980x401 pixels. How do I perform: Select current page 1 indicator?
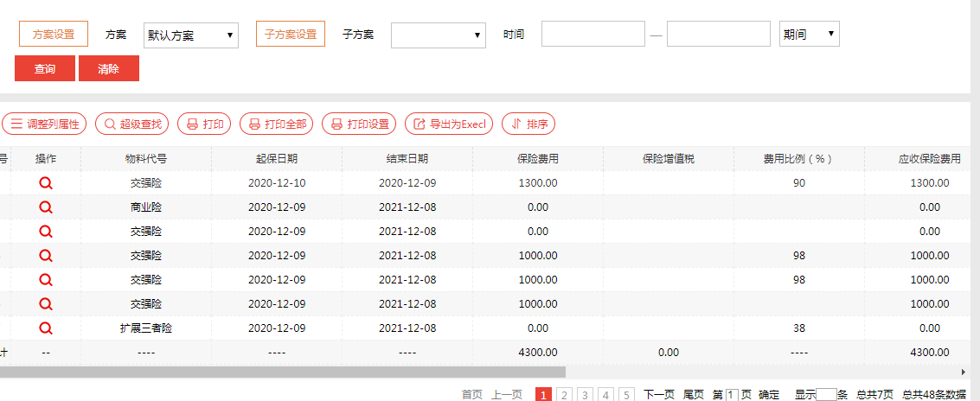[544, 395]
